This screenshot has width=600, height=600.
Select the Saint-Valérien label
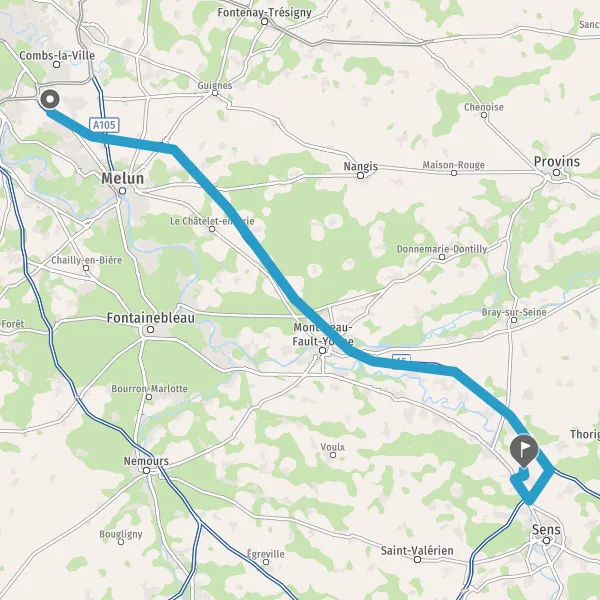pos(417,551)
